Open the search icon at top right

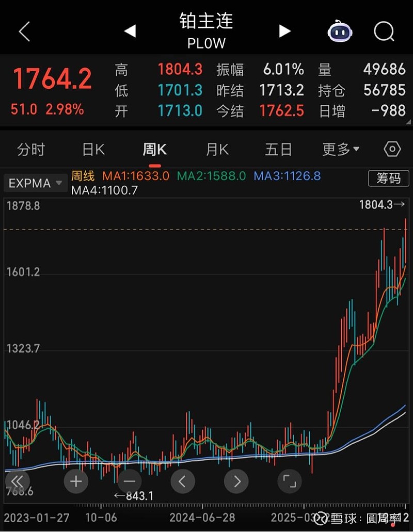[x=384, y=31]
